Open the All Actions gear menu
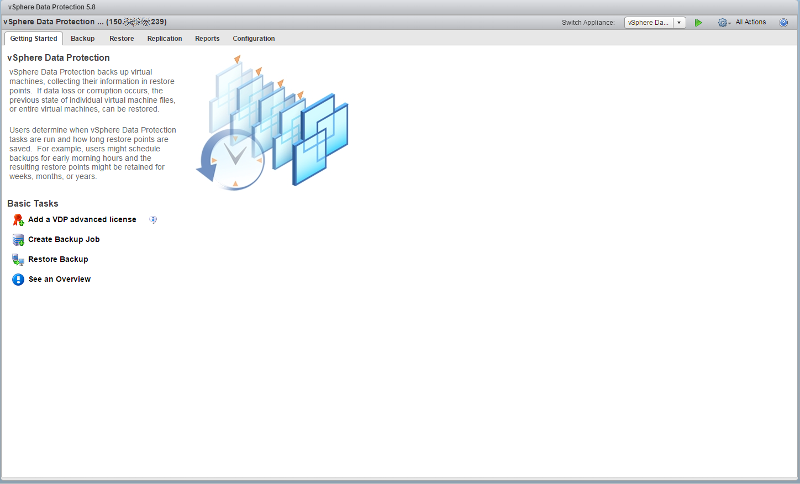This screenshot has width=800, height=484. coord(724,22)
